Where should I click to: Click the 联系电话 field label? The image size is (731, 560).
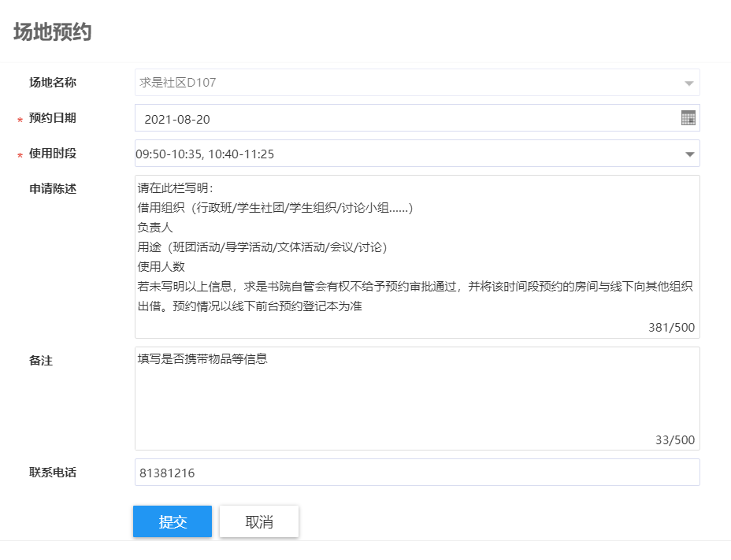click(x=53, y=473)
